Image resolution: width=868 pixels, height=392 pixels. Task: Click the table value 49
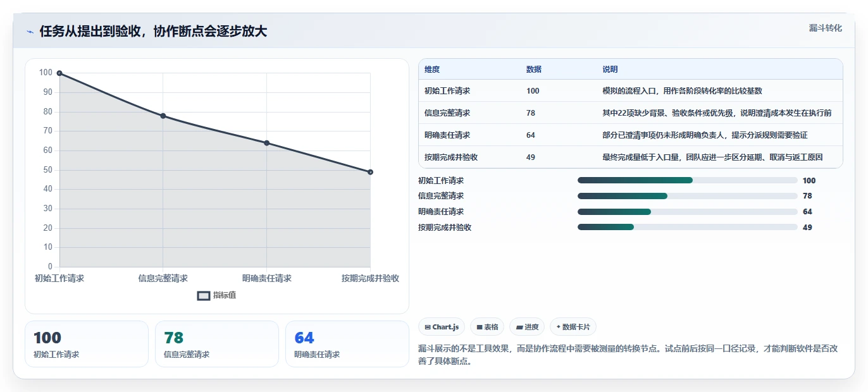[531, 157]
